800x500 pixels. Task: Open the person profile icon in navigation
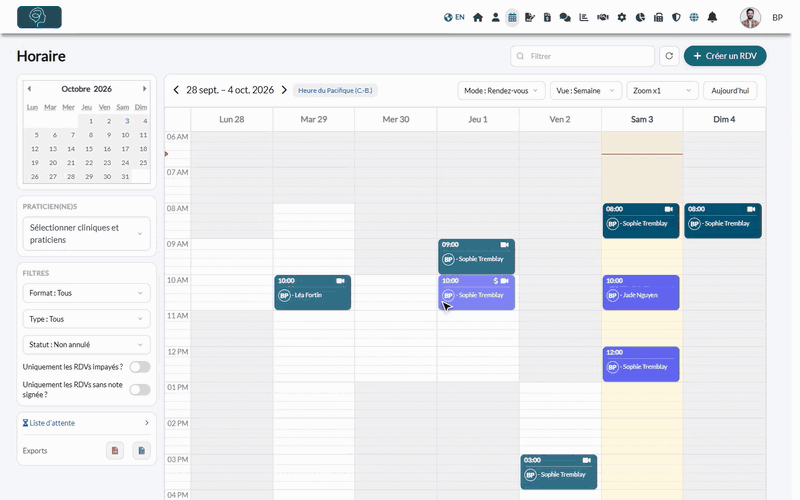click(x=495, y=17)
